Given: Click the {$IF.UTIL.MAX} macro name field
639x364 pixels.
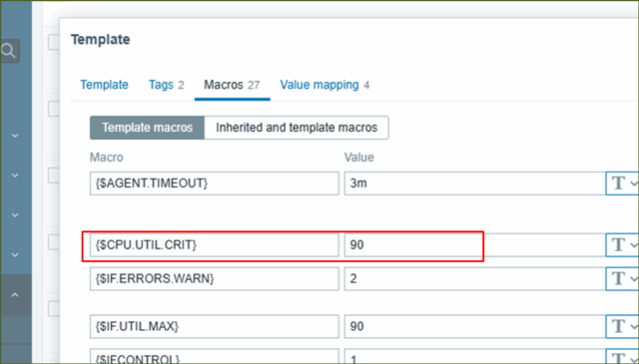Looking at the screenshot, I should click(x=215, y=326).
